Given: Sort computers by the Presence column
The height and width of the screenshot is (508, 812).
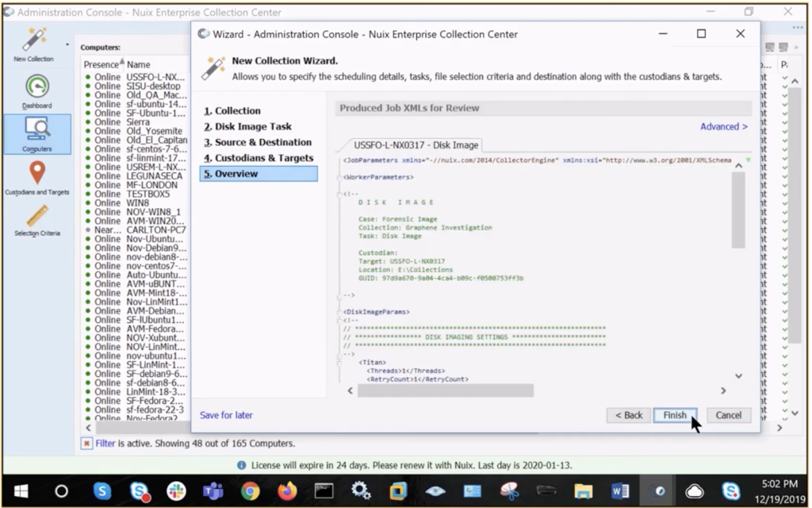Looking at the screenshot, I should (x=103, y=64).
